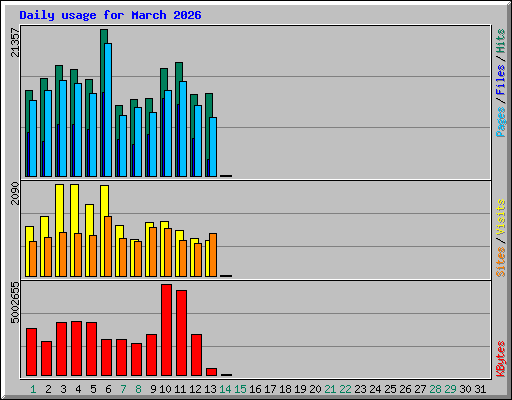Viewport: 512px width, 400px height.
Task: Click the red KBytes bar for day 4
Action: 76,349
